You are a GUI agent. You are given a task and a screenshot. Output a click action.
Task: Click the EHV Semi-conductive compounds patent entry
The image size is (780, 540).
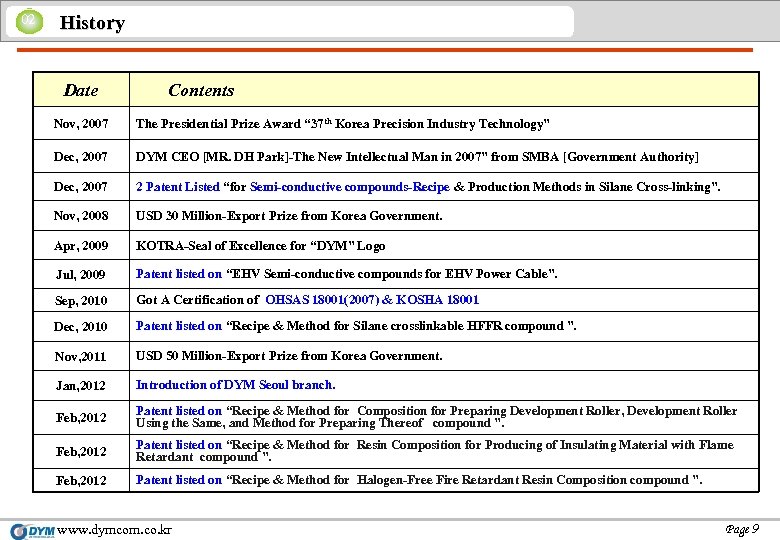(x=347, y=274)
